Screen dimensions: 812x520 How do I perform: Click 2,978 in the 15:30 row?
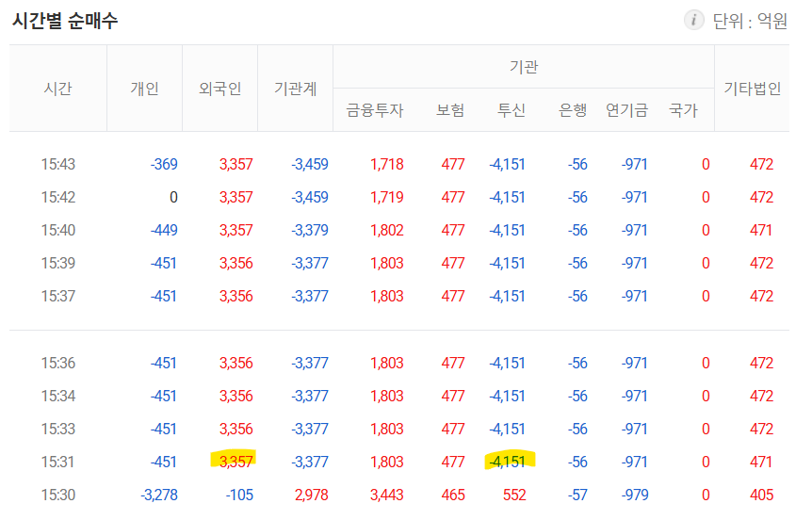tap(311, 496)
